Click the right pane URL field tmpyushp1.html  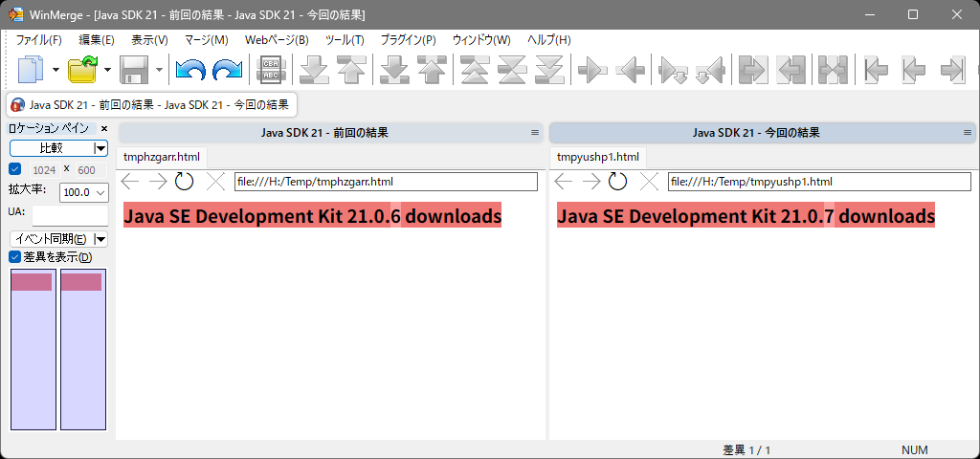click(819, 182)
